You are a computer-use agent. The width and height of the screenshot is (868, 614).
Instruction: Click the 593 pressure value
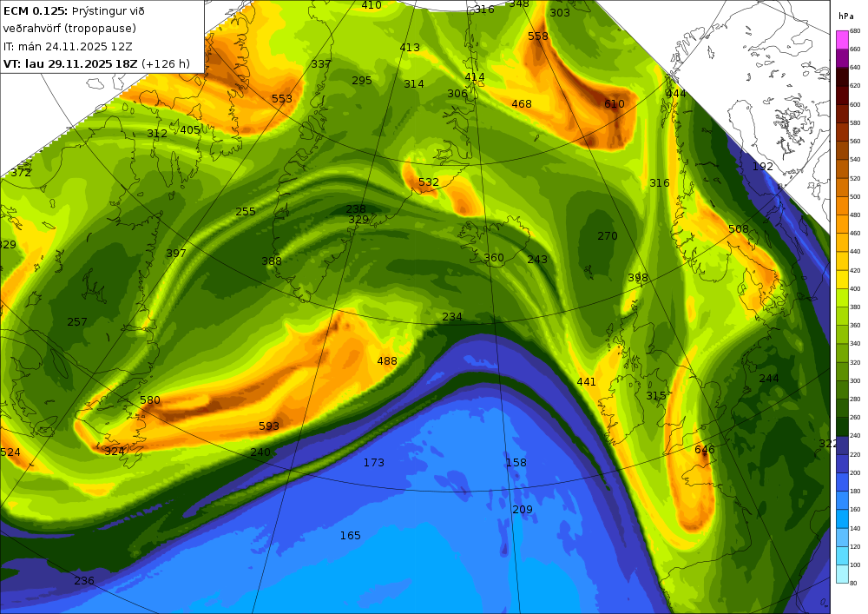(x=269, y=426)
